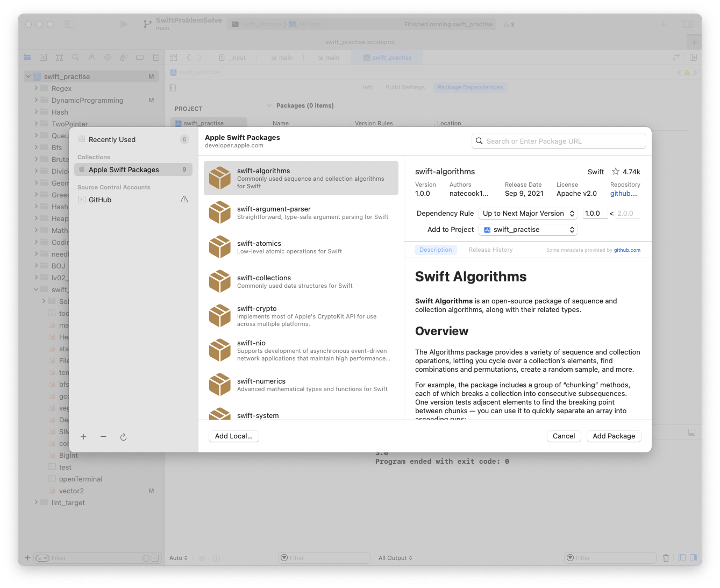Switch to the _input editor tab
Image resolution: width=720 pixels, height=588 pixels.
pyautogui.click(x=233, y=58)
